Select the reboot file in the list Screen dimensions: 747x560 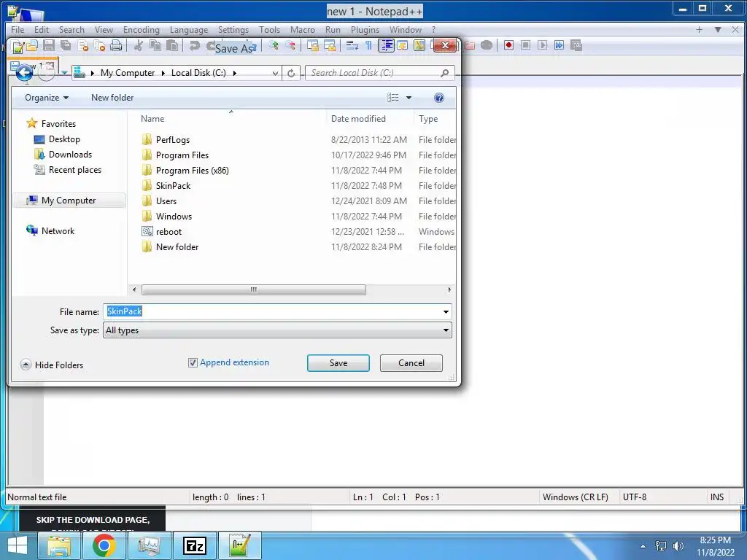point(169,231)
